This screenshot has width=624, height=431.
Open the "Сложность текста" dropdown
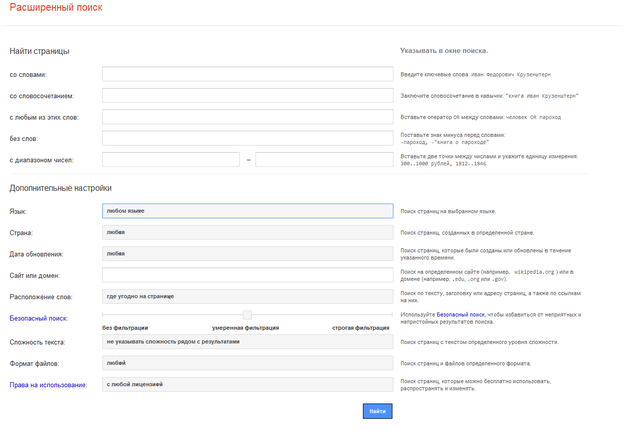tap(247, 341)
